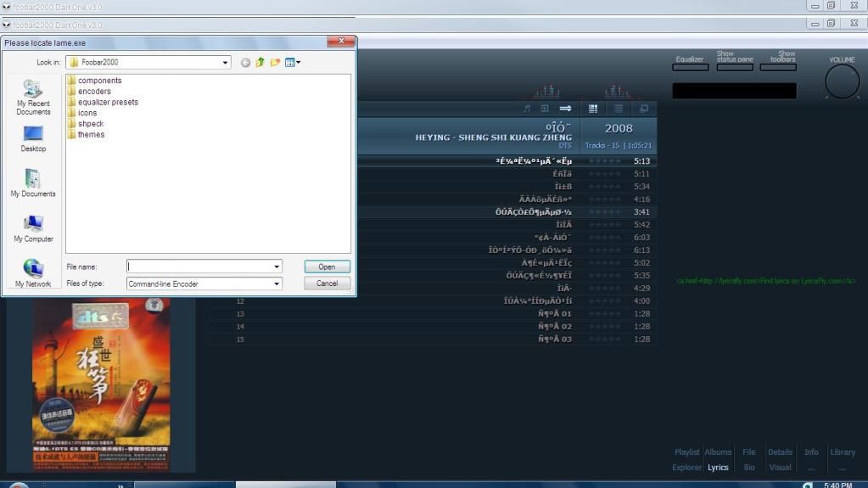Switch to the Library panel tab
Image resolution: width=868 pixels, height=488 pixels.
[843, 452]
